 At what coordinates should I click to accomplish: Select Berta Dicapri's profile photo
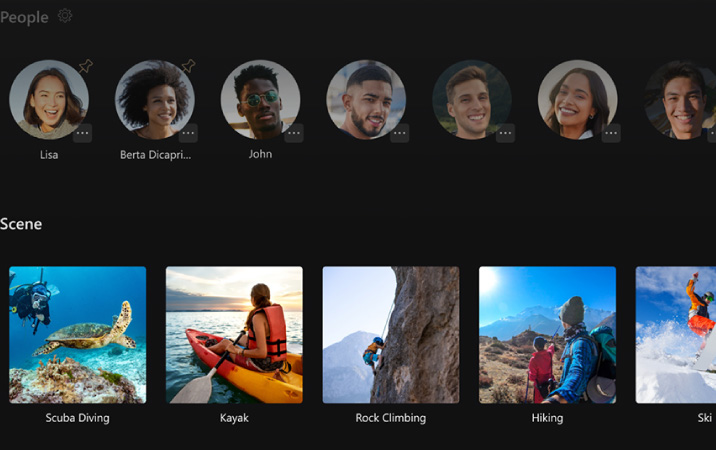tap(155, 100)
